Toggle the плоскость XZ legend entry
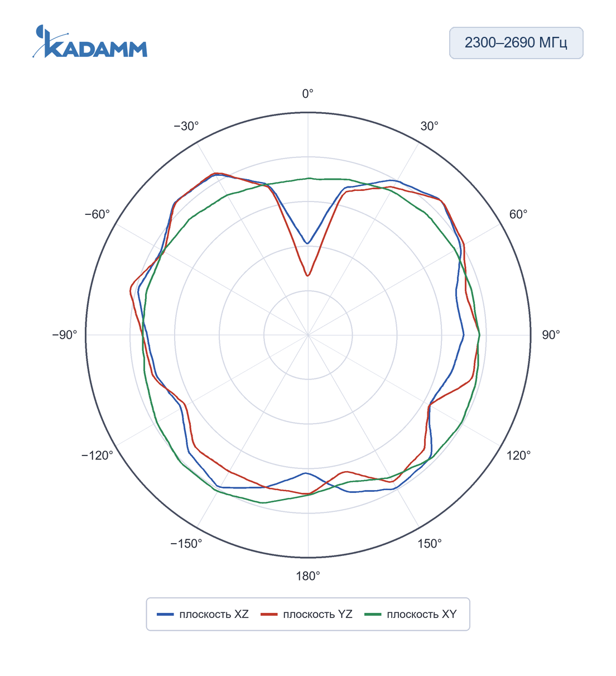Image resolution: width=616 pixels, height=676 pixels. click(203, 615)
